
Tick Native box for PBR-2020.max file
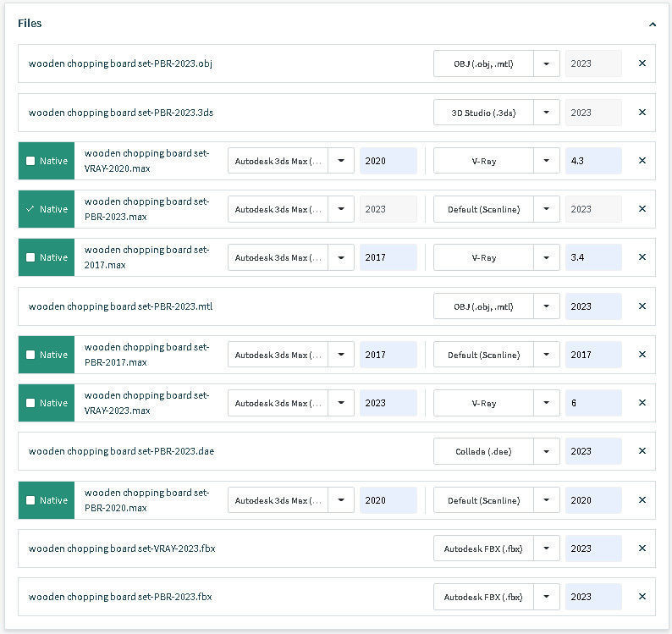pos(30,500)
